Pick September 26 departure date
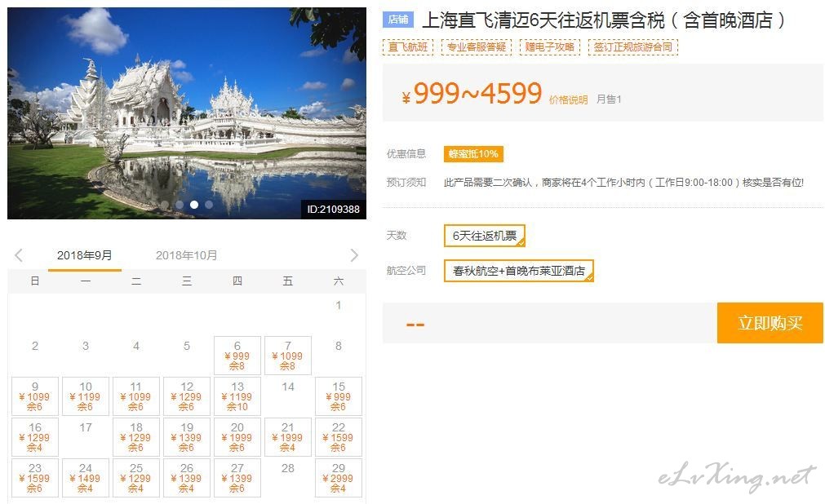825x504 pixels. point(187,478)
